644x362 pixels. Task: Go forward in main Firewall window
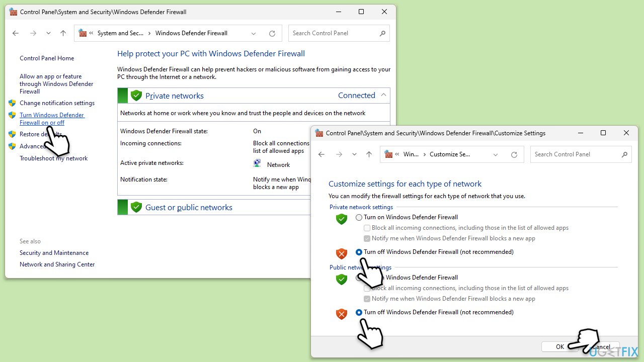tap(33, 33)
